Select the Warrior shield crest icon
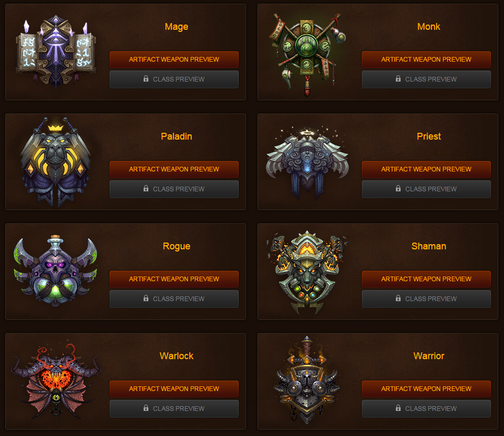504x436 pixels. pyautogui.click(x=307, y=381)
